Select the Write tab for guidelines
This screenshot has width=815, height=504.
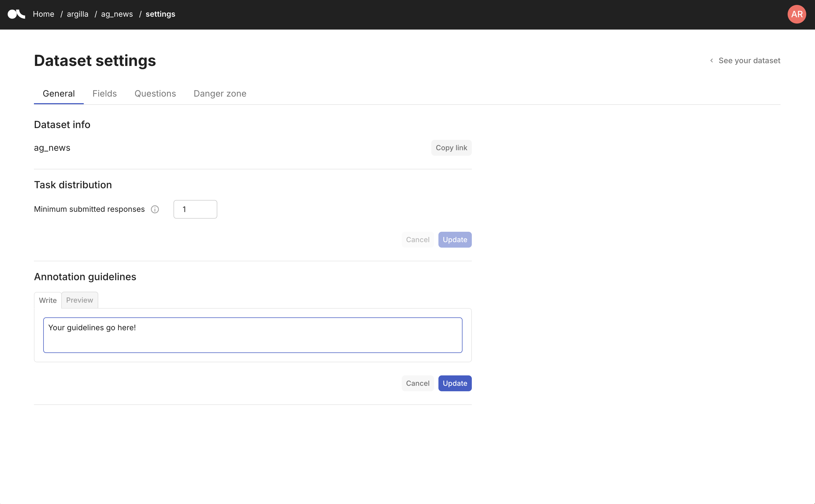(48, 300)
